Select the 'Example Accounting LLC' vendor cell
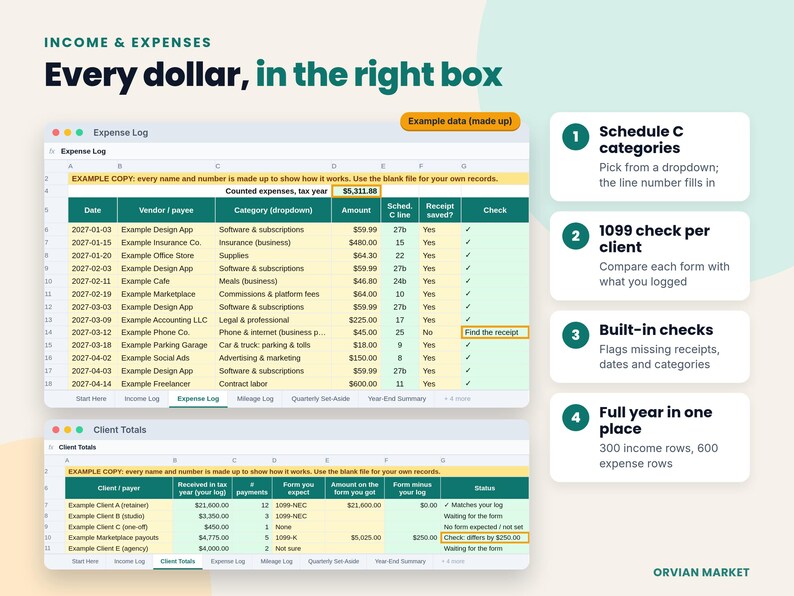 pyautogui.click(x=166, y=320)
